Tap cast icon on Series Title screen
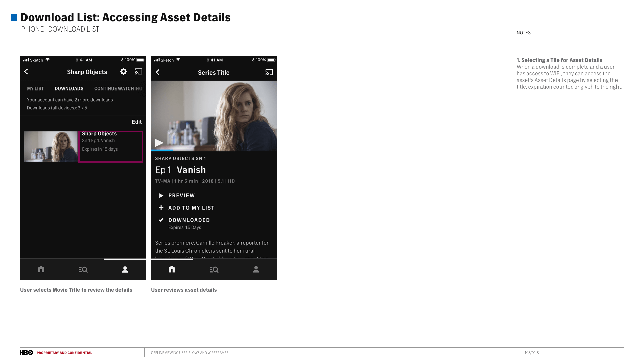 (x=269, y=72)
